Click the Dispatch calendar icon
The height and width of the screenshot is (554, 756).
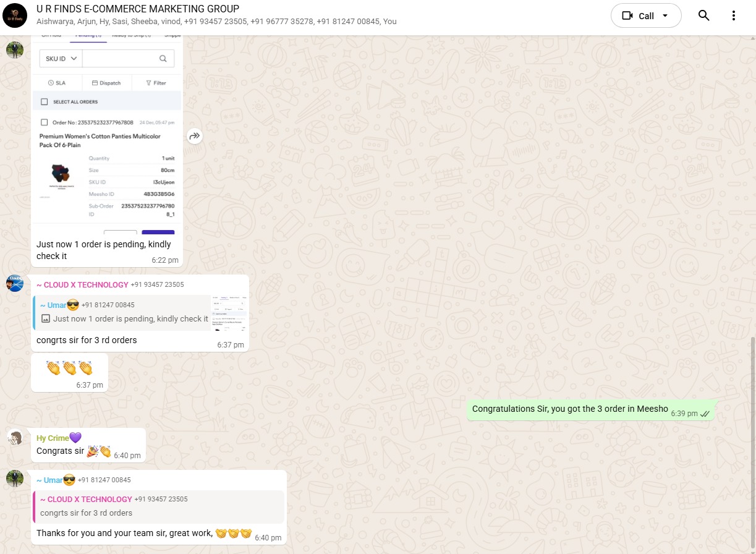pyautogui.click(x=95, y=82)
